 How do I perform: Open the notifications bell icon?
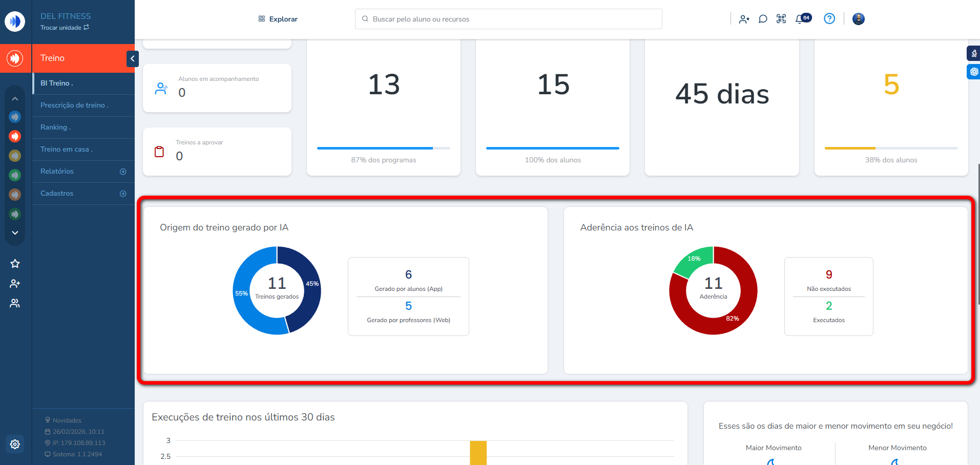800,19
